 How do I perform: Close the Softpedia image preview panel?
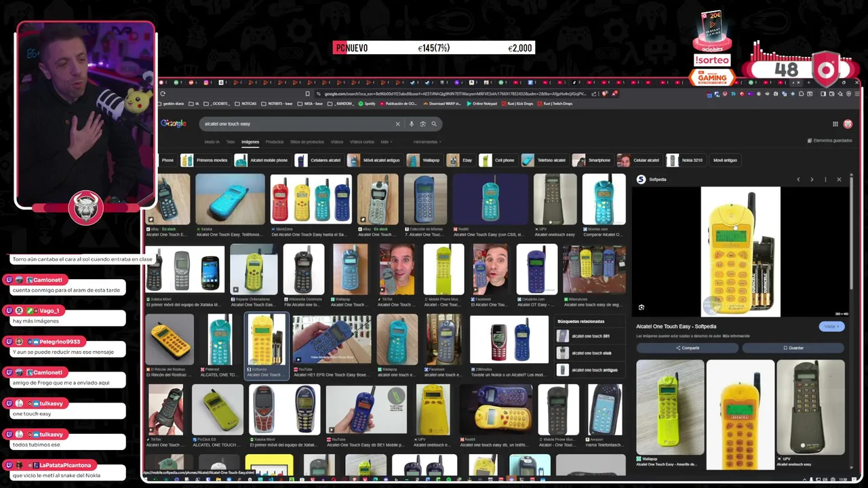tap(839, 180)
